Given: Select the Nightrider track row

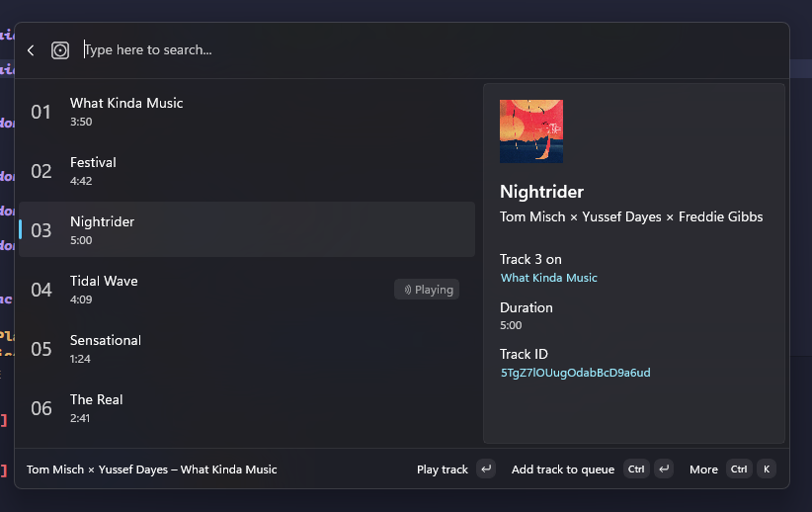Looking at the screenshot, I should pos(247,229).
